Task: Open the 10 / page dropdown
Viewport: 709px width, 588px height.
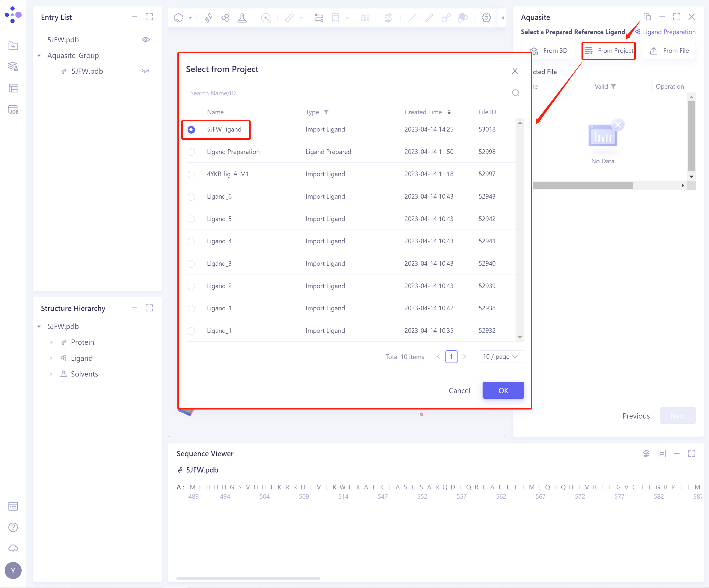Action: pos(501,356)
